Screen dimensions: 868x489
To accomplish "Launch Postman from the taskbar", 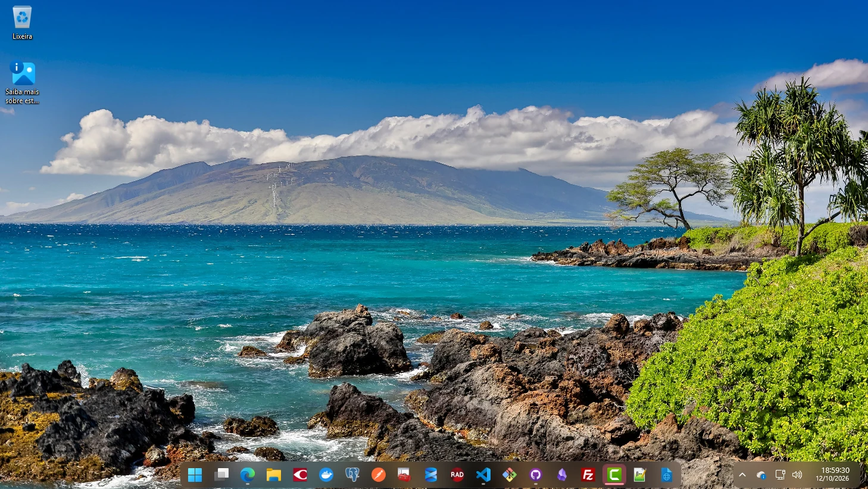I will pyautogui.click(x=379, y=475).
